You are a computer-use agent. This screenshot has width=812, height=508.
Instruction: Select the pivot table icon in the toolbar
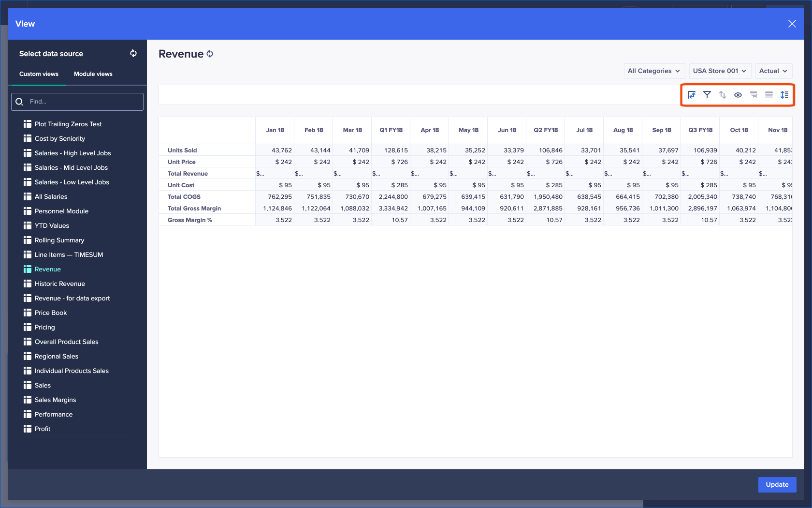pyautogui.click(x=691, y=95)
